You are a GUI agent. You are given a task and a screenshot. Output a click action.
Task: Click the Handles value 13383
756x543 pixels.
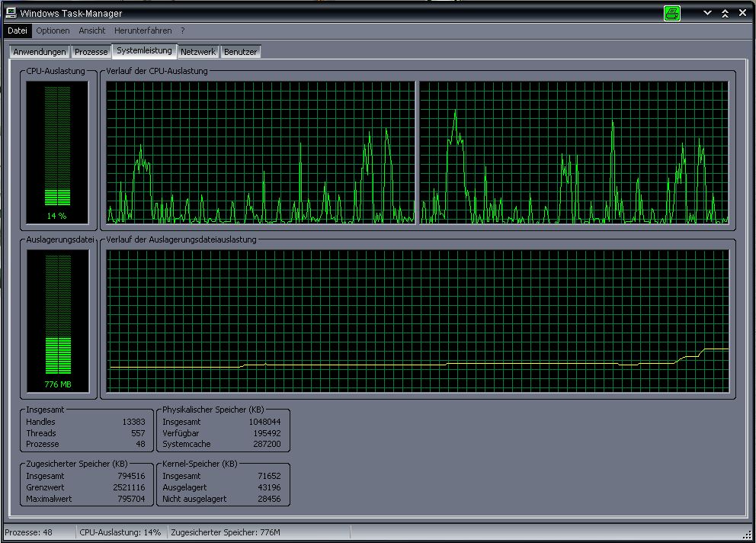point(133,422)
